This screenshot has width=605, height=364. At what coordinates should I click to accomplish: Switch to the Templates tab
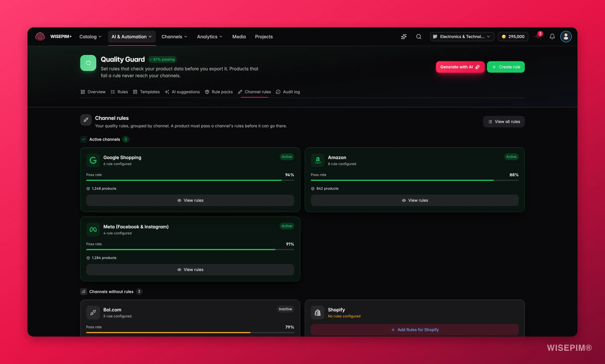tap(146, 92)
